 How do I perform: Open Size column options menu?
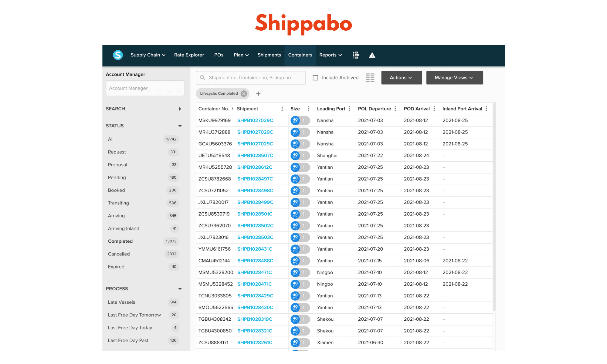309,109
